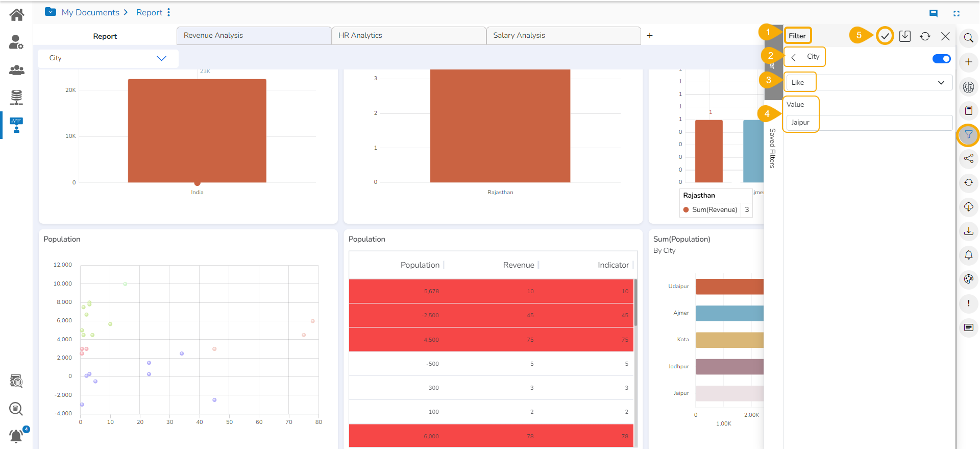
Task: Reset the filter with the refresh icon
Action: pos(925,36)
